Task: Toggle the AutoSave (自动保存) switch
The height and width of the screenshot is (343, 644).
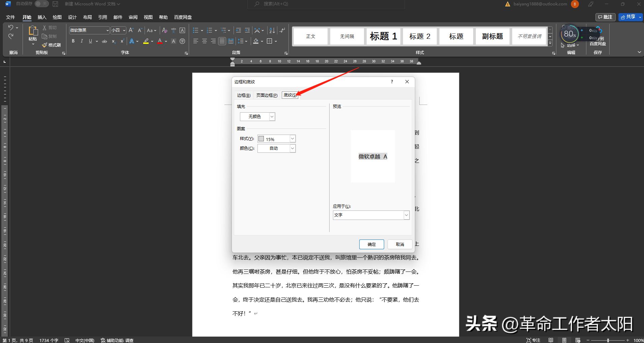Action: 41,4
